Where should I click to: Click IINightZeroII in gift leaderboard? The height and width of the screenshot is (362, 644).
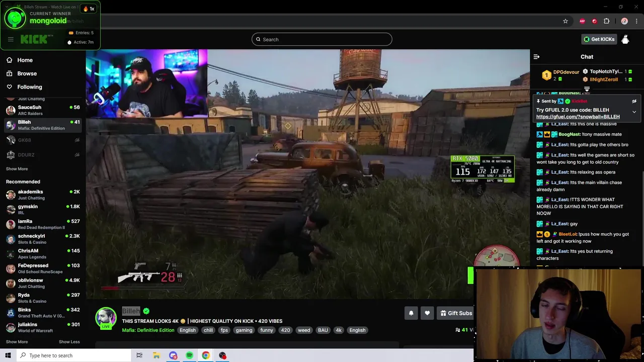pos(604,79)
